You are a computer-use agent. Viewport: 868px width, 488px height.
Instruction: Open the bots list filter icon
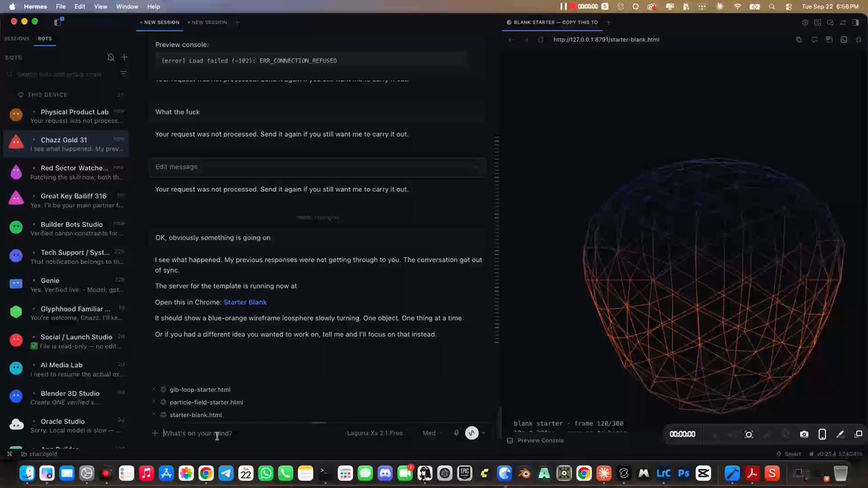(x=123, y=74)
